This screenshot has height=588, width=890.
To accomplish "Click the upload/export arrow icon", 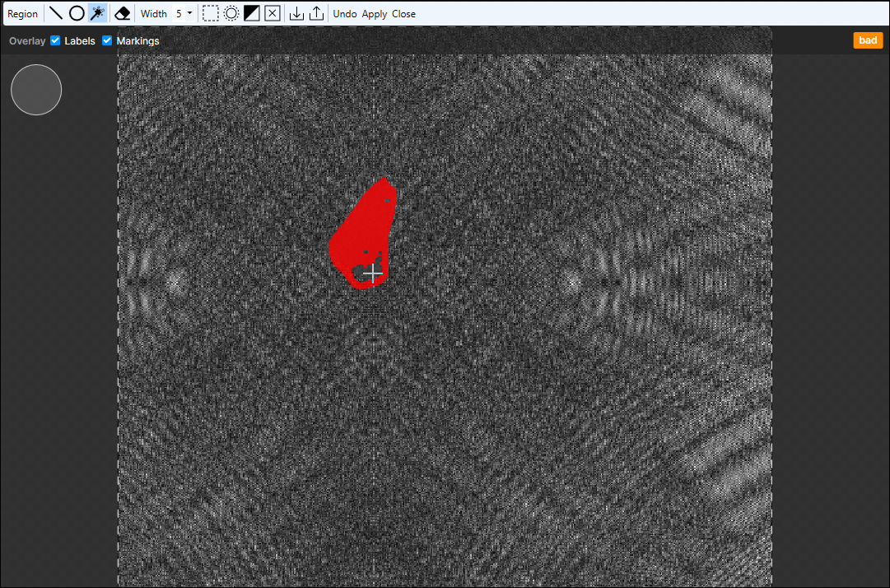I will click(316, 13).
